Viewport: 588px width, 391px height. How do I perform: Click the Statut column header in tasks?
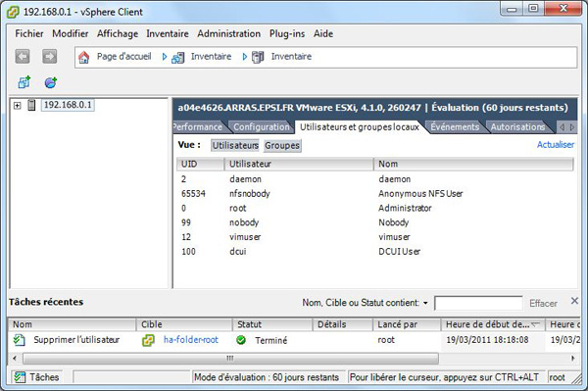point(272,324)
